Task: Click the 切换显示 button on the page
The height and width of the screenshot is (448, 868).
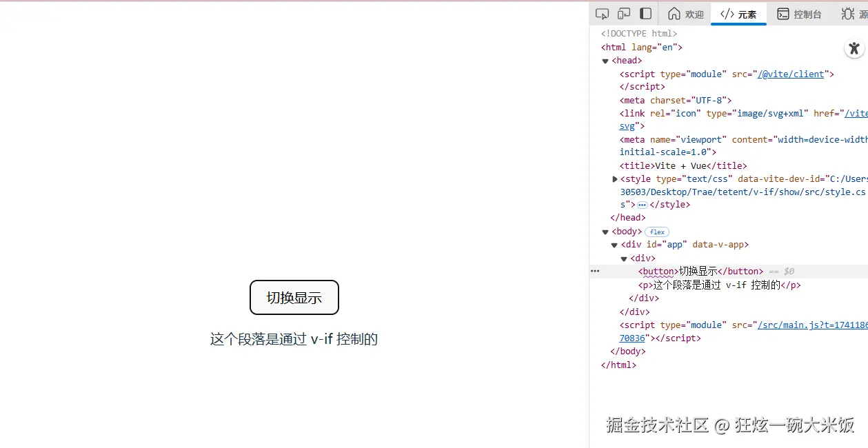Action: tap(294, 297)
